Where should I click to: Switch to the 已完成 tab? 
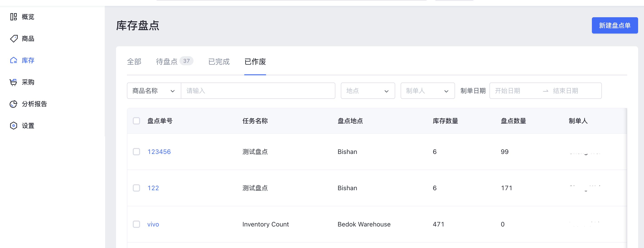point(219,61)
